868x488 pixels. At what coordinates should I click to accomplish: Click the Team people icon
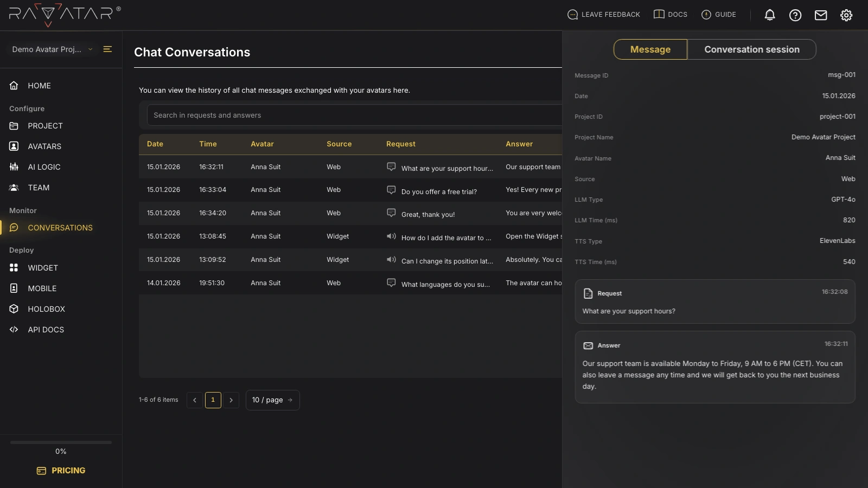coord(14,188)
